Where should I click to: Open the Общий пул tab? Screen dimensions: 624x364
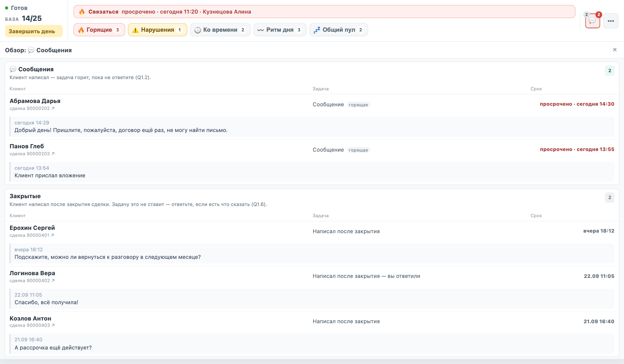pyautogui.click(x=339, y=30)
